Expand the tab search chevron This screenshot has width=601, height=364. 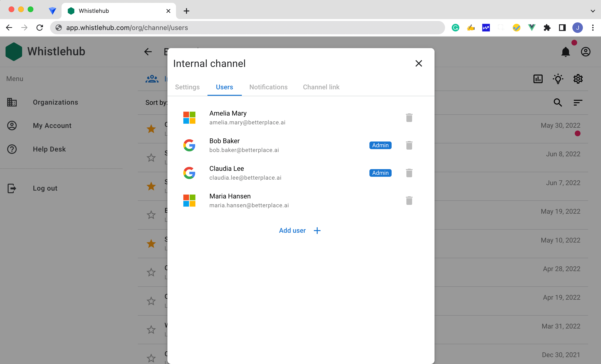593,11
